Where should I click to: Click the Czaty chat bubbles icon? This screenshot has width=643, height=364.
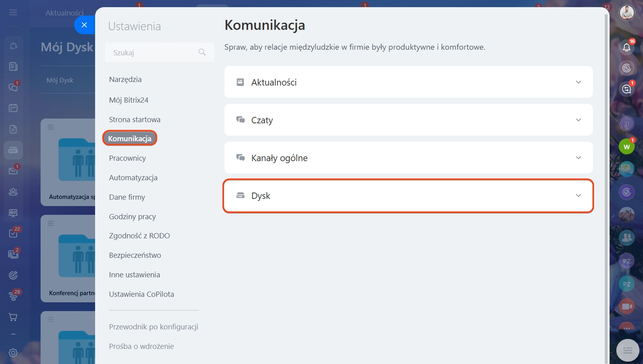[240, 120]
